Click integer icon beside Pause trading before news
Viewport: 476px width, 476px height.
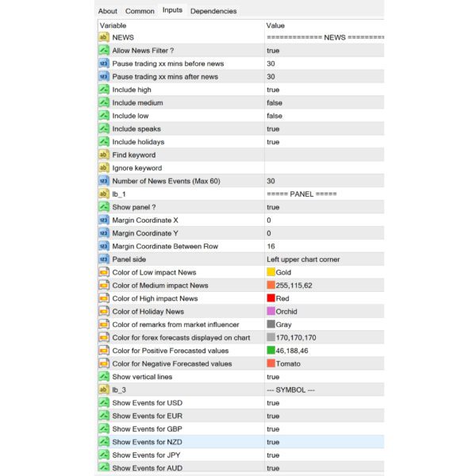pos(103,63)
